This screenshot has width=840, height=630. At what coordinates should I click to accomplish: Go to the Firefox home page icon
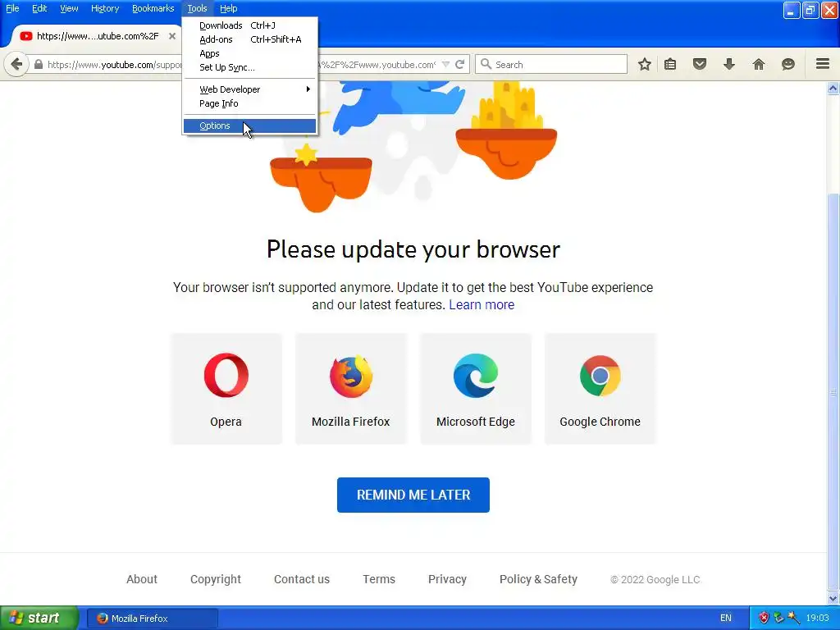click(759, 64)
